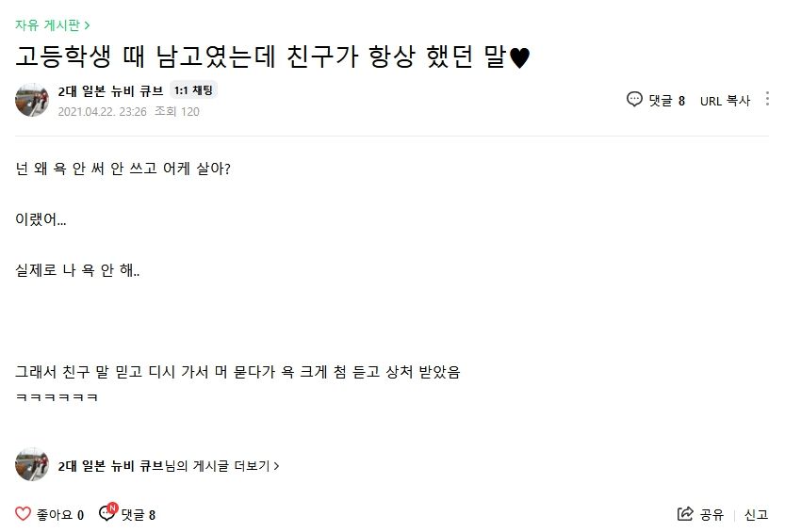This screenshot has height=532, width=785.
Task: Open the three-dot more options menu
Action: [767, 99]
